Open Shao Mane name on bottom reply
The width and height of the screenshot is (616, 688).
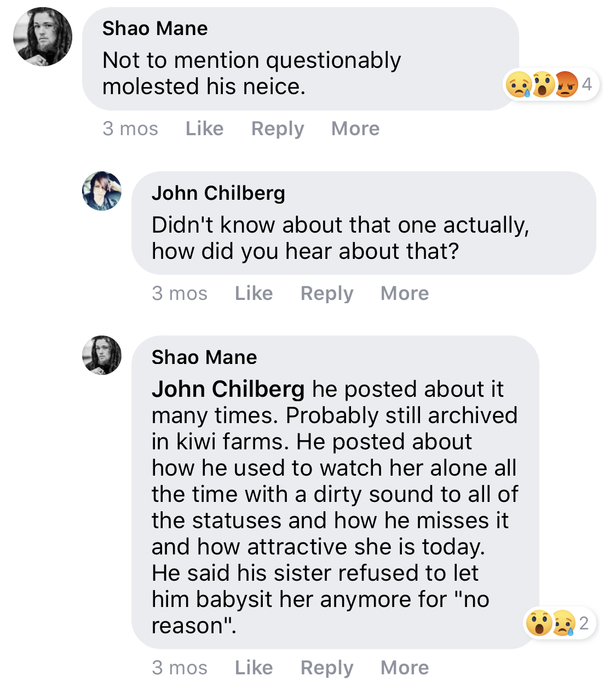[x=204, y=357]
